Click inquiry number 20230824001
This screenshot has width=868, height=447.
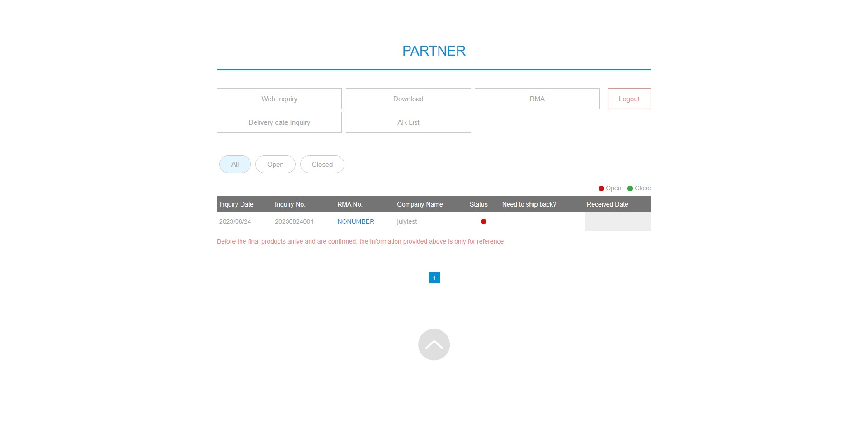pos(294,221)
